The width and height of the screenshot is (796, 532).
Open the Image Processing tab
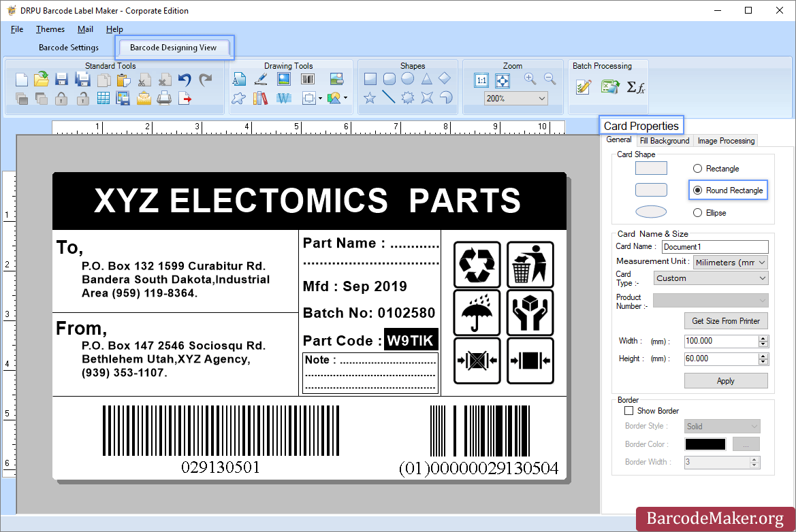click(726, 141)
